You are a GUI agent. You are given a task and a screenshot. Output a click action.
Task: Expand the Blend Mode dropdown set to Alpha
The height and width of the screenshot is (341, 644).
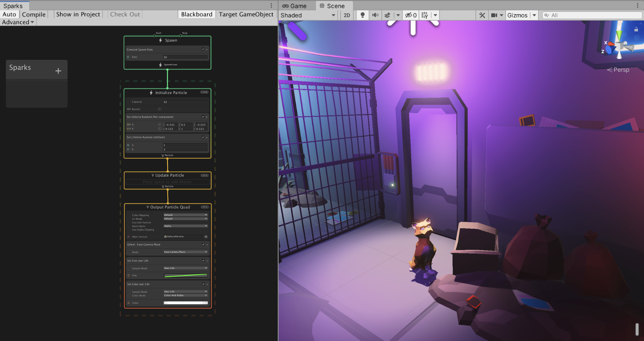(185, 226)
